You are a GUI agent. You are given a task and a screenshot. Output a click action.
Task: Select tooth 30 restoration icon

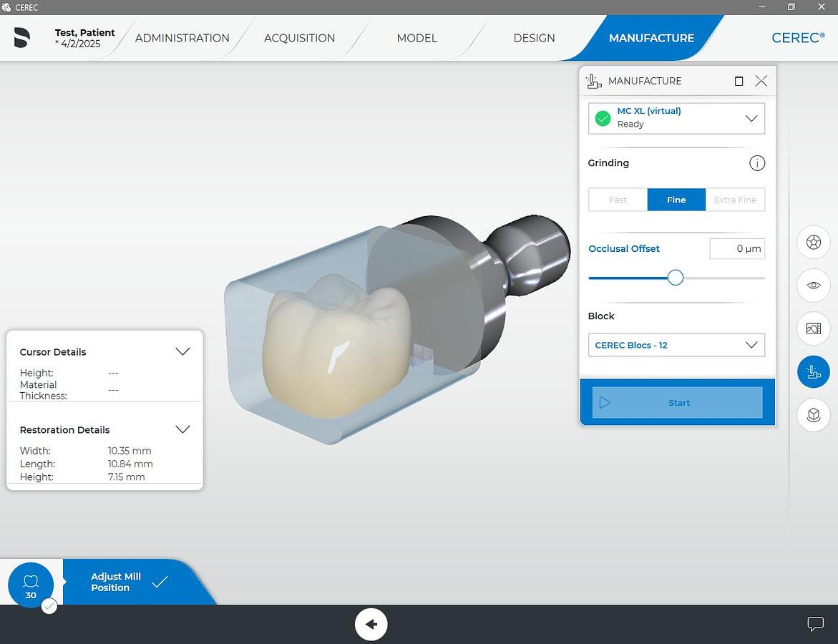(x=31, y=585)
